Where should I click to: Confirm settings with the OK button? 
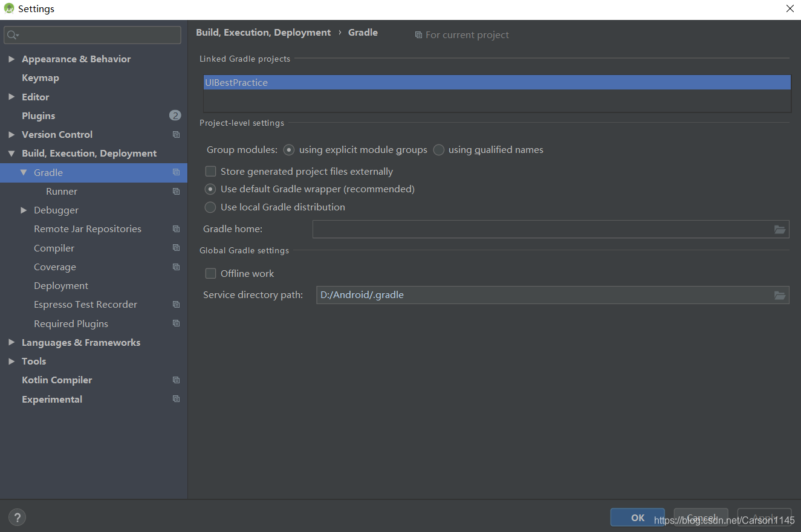(x=638, y=517)
